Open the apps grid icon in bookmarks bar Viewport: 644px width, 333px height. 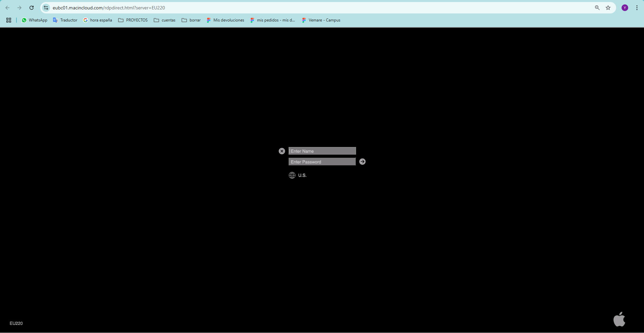[9, 20]
